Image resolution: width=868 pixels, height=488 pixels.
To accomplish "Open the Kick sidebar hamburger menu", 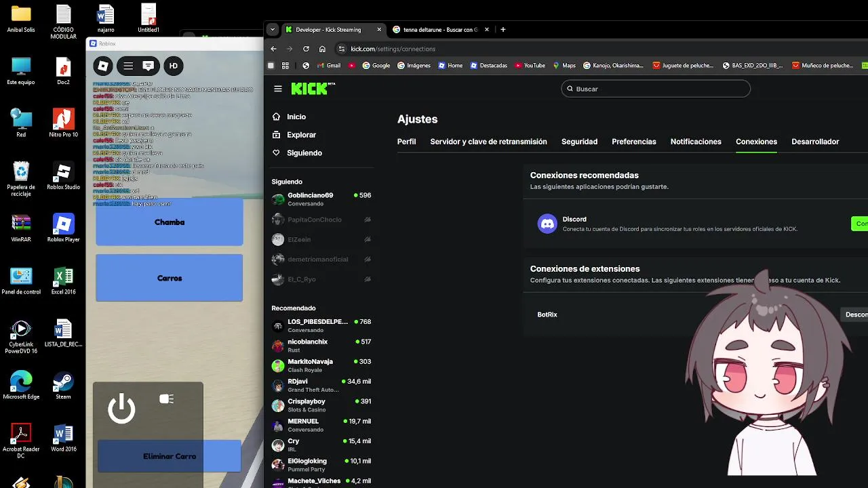I will pos(277,89).
